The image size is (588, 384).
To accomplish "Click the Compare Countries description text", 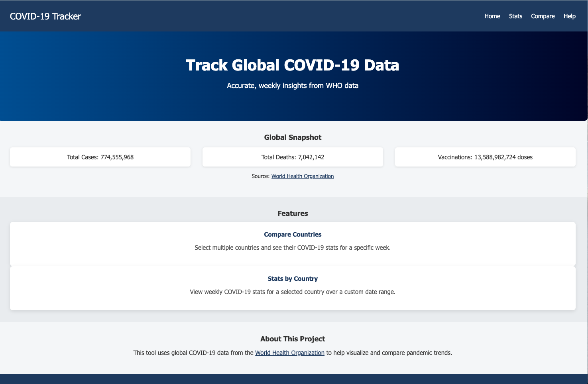I will click(293, 248).
